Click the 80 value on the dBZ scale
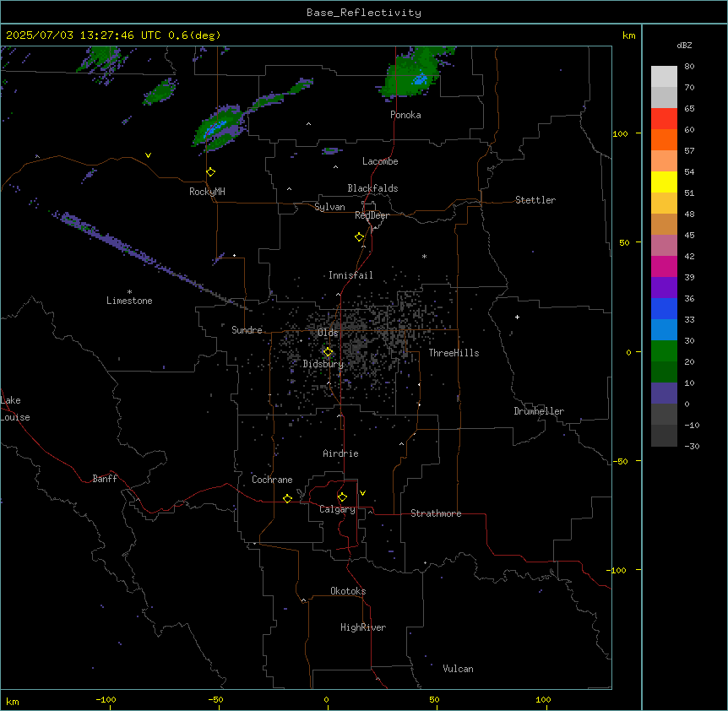 (x=689, y=67)
